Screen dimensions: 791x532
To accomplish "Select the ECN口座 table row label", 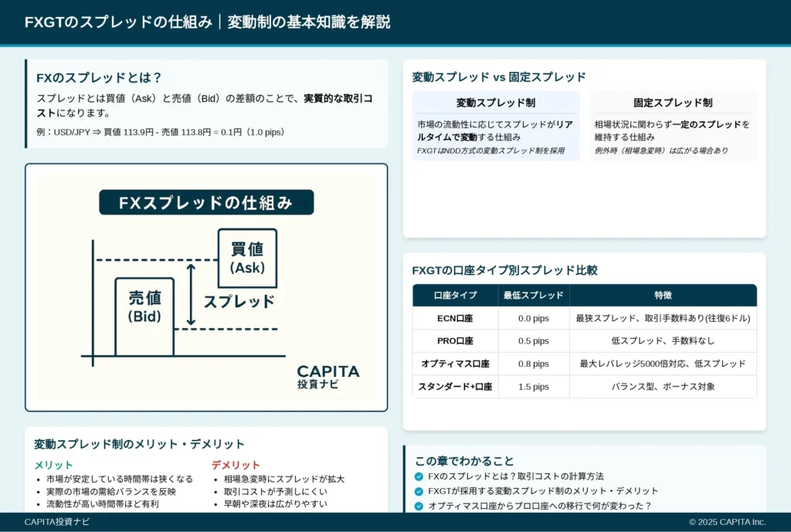I will 455,318.
